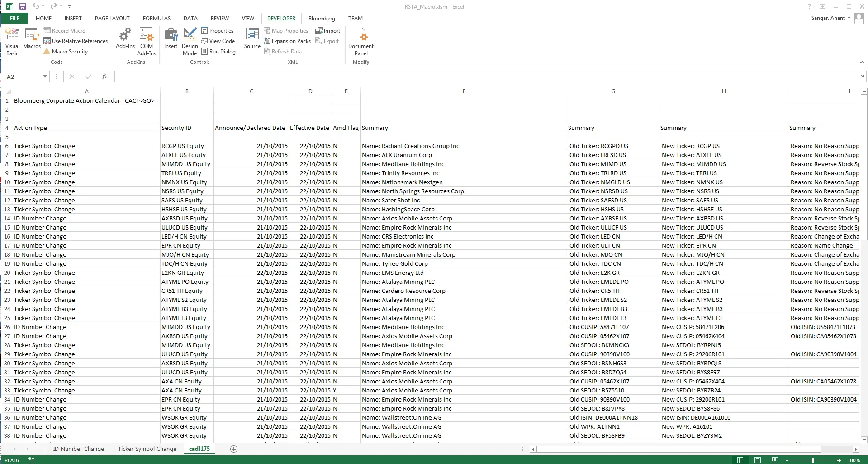The width and height of the screenshot is (868, 464).
Task: Switch to the VIEW tab
Action: 248,18
